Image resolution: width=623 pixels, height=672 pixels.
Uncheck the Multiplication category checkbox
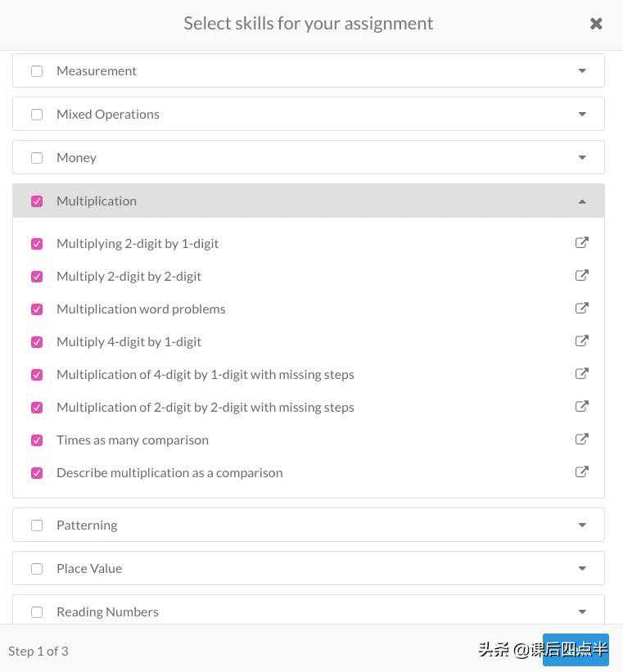tap(37, 201)
